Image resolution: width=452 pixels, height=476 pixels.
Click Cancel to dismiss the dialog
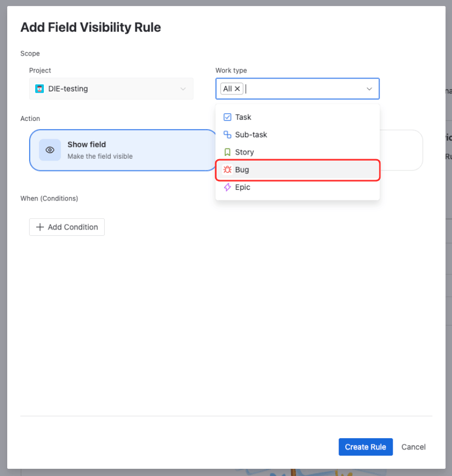pos(413,446)
